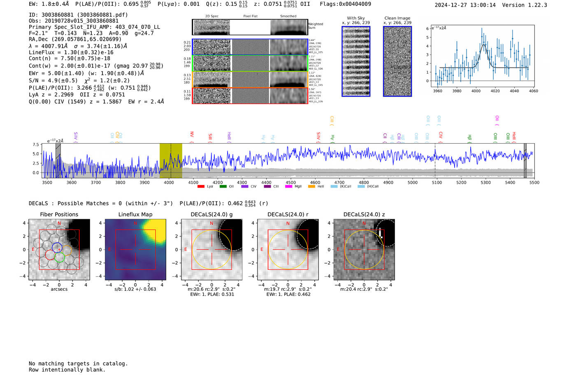This screenshot has height=392, width=576.
Task: Click the Pixel Flat column header
Action: pyautogui.click(x=250, y=16)
